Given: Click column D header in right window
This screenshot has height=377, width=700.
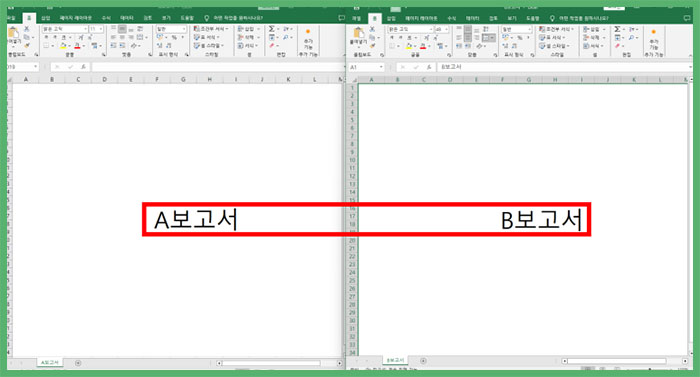Looking at the screenshot, I should pyautogui.click(x=450, y=80).
